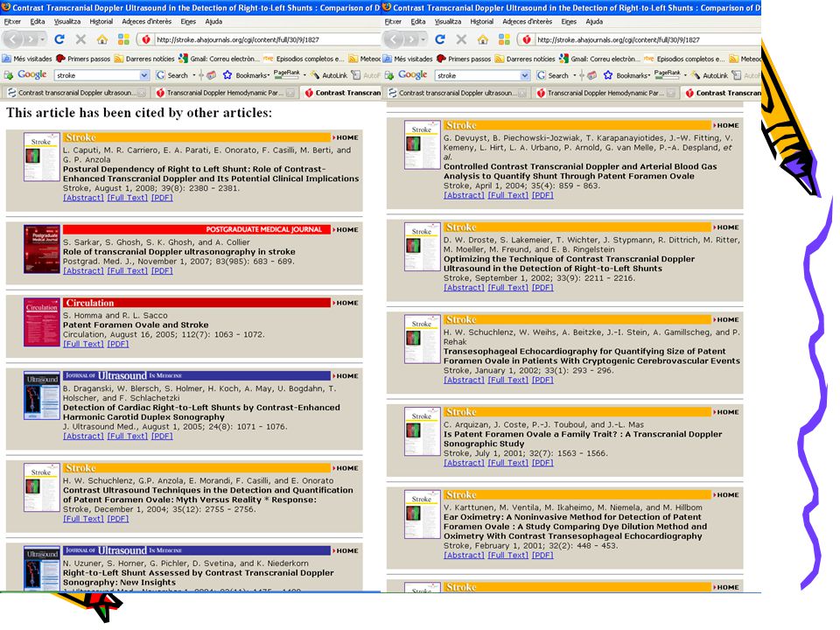Open Full Text of Schuchlenz transesophageal echocardiography article
This screenshot has height=630, width=840.
point(507,380)
